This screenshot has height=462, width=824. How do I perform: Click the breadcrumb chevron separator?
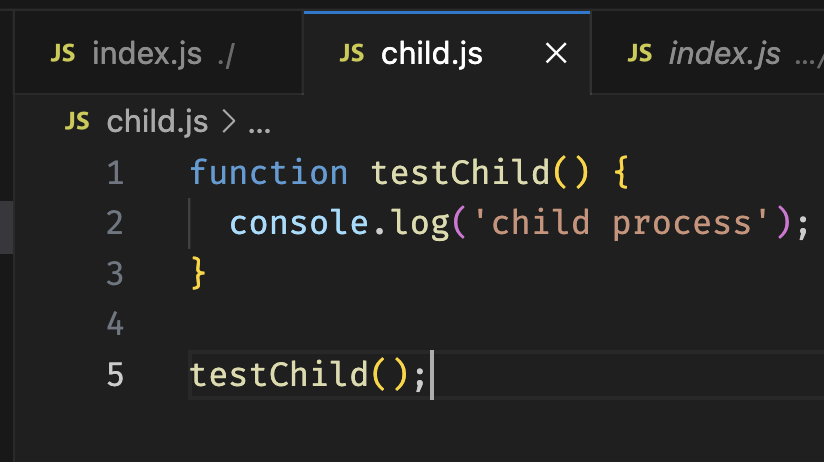tap(227, 122)
